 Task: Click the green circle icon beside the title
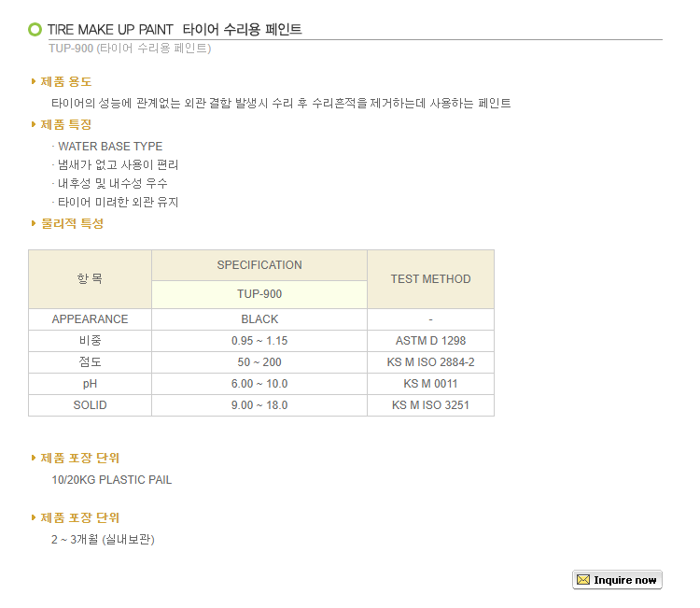35,30
